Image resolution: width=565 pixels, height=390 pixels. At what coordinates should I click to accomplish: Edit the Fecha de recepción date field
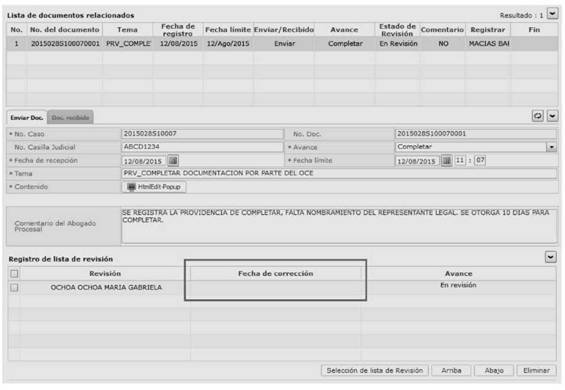144,161
